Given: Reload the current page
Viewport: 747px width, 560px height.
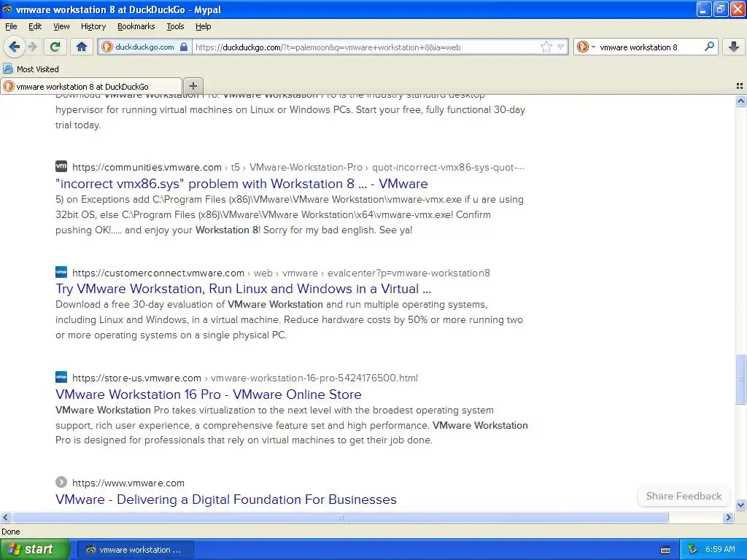Looking at the screenshot, I should 55,47.
